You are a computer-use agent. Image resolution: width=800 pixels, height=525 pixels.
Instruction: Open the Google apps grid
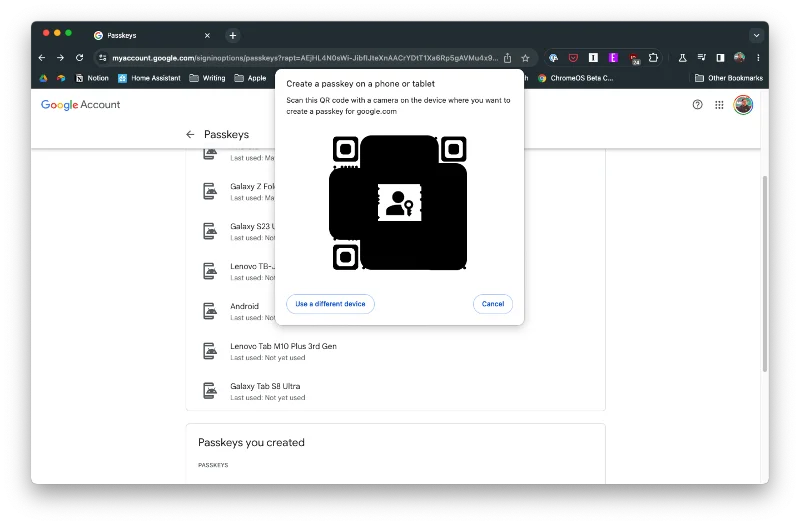pos(719,105)
